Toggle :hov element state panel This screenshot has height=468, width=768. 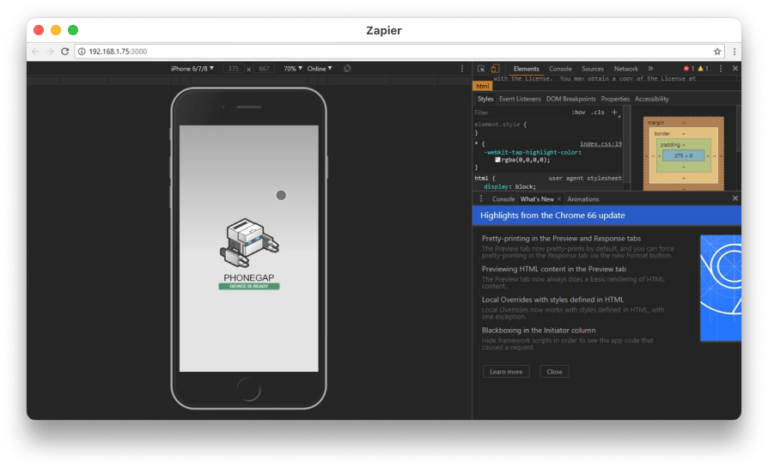point(578,112)
